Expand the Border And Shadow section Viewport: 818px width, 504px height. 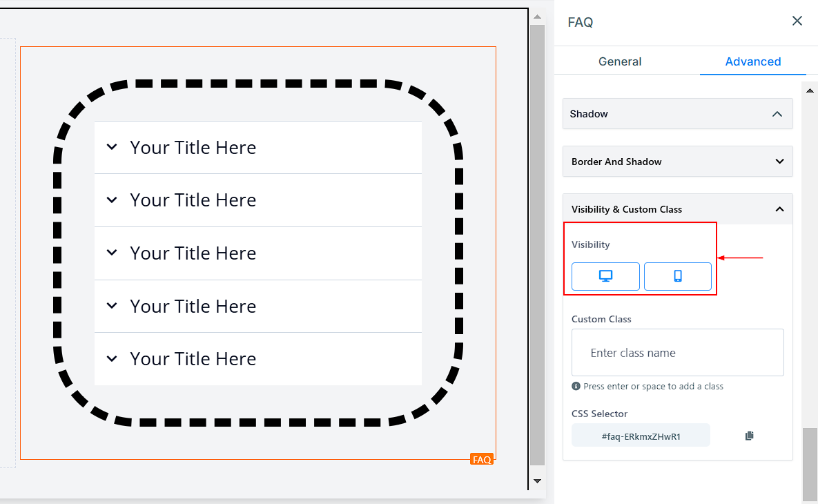[x=779, y=162]
